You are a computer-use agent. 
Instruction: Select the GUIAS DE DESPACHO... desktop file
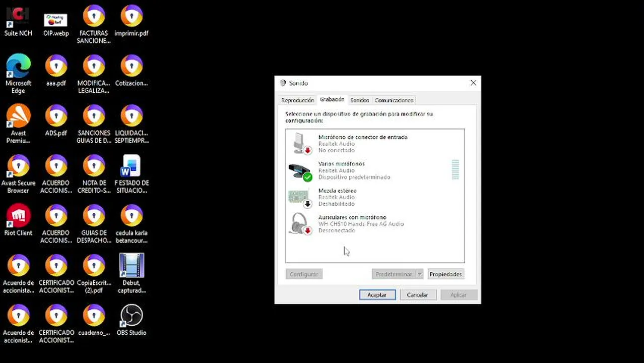[94, 225]
